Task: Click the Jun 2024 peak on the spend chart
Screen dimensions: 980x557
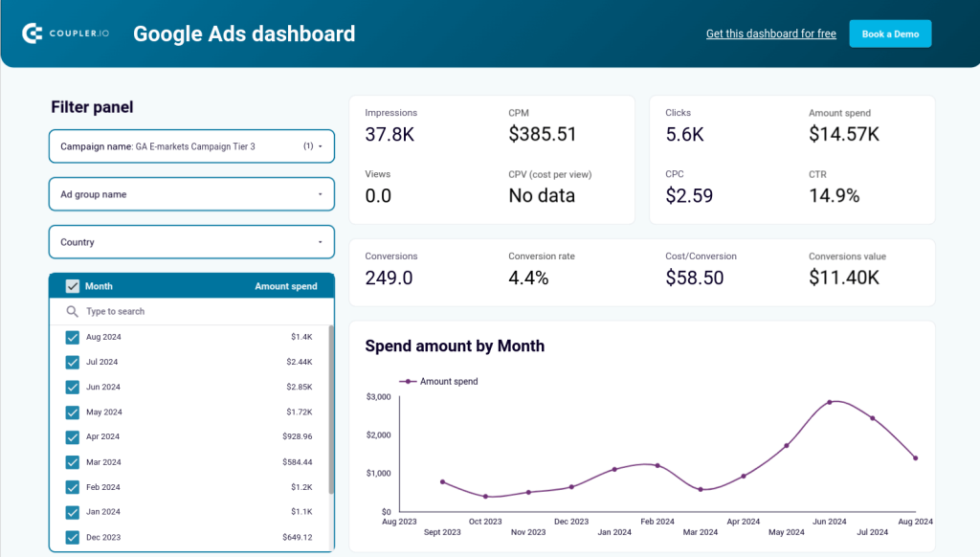Action: tap(829, 402)
